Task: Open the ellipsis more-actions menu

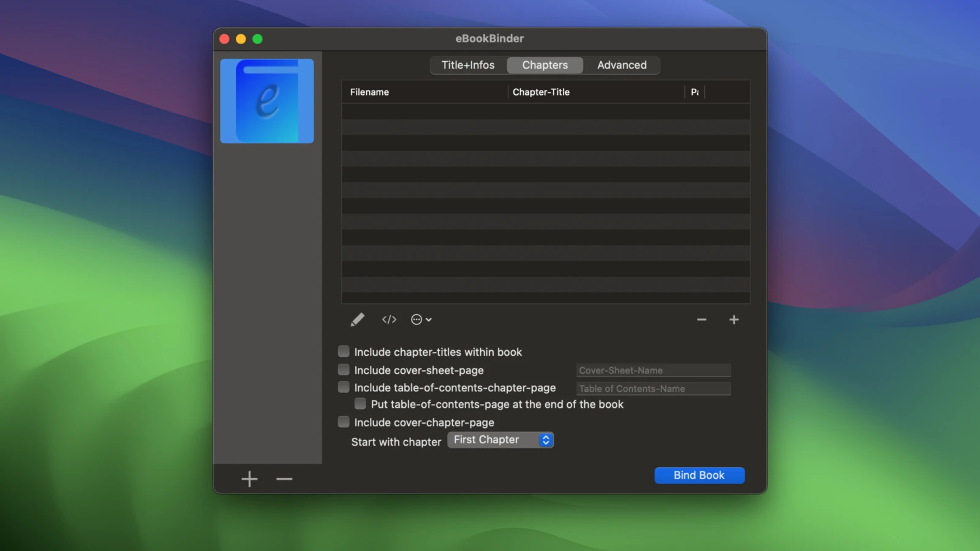Action: [x=421, y=320]
